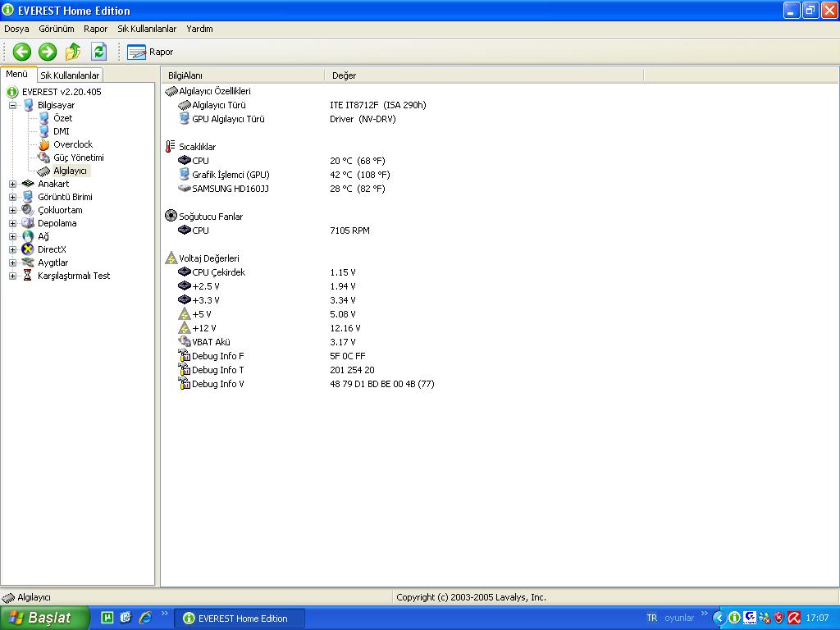
Task: Select EVEREST v2.20.405 root node
Action: pos(62,92)
